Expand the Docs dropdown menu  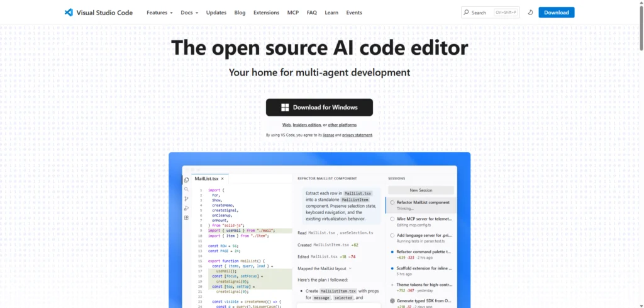tap(189, 13)
